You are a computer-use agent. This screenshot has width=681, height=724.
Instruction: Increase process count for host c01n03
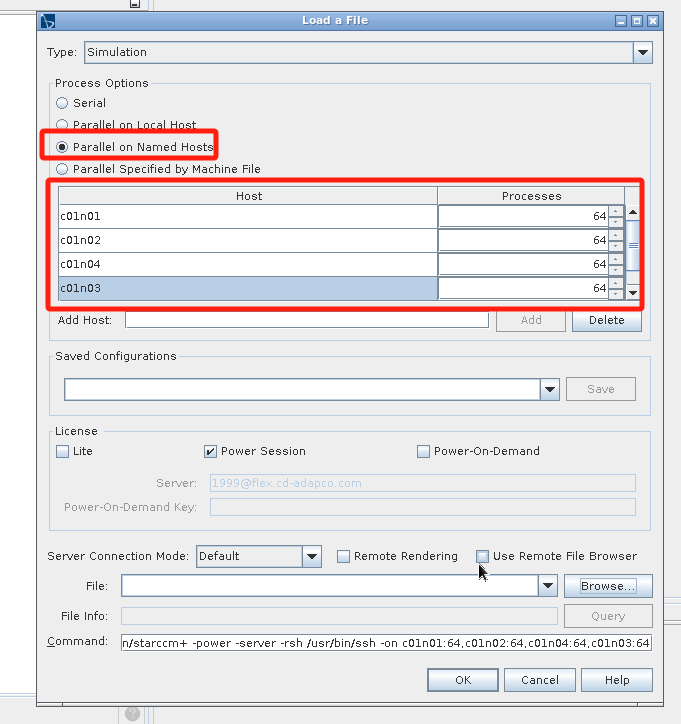coord(615,284)
